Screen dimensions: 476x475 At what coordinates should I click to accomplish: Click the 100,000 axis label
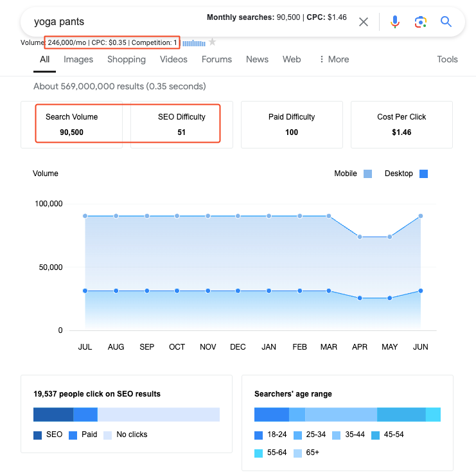pyautogui.click(x=49, y=204)
